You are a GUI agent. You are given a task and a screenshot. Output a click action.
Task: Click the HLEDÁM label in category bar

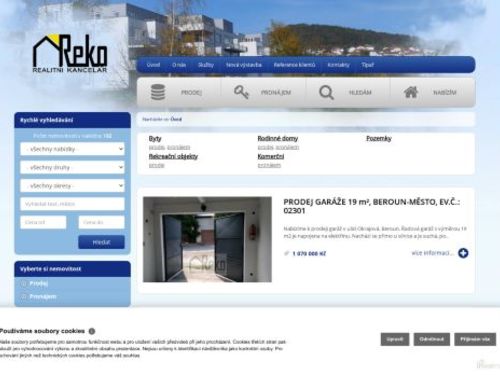tap(360, 93)
